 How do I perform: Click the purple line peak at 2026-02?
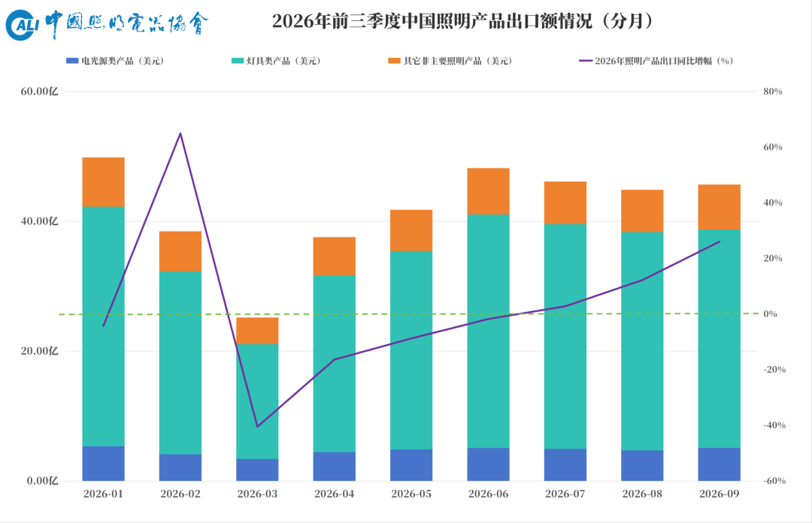pos(180,134)
